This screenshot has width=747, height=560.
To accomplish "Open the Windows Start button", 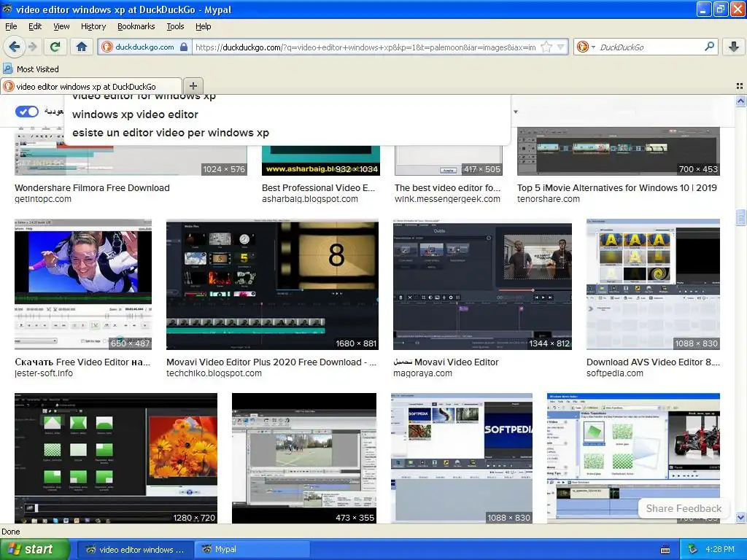I will (x=34, y=549).
